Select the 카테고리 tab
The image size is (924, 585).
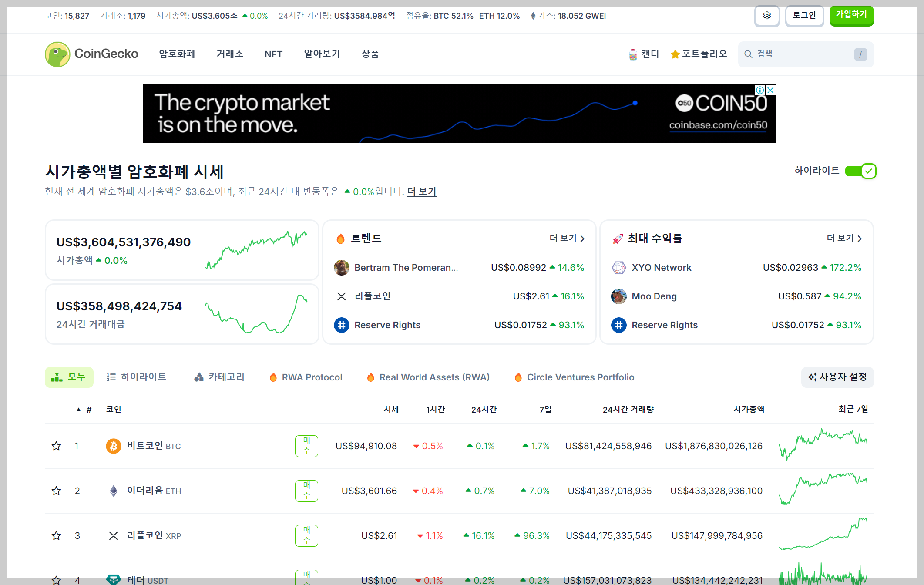click(219, 377)
